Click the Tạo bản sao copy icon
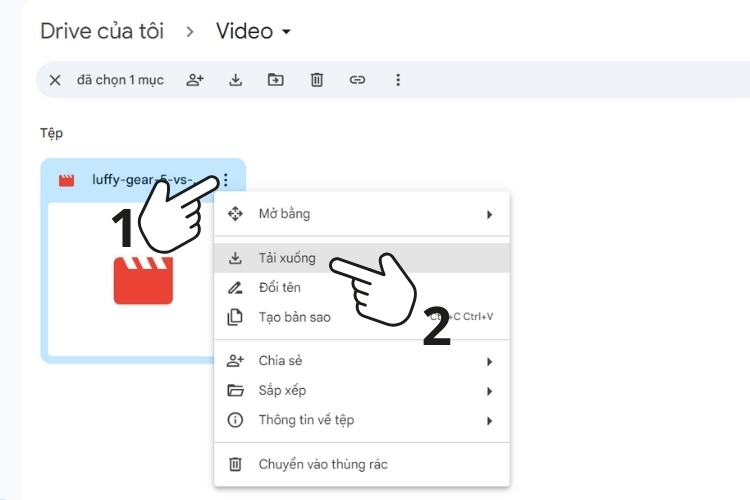This screenshot has height=500, width=750. tap(235, 317)
